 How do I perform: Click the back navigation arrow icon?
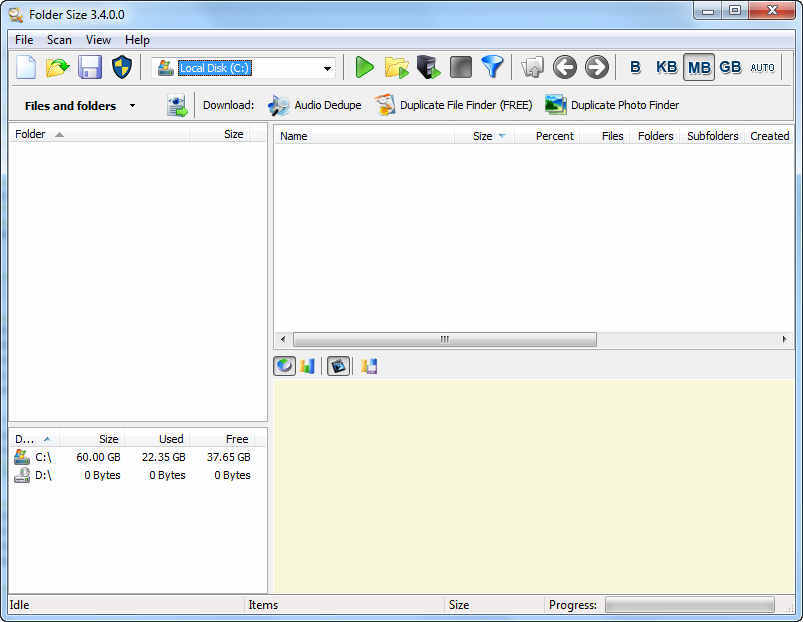click(564, 67)
